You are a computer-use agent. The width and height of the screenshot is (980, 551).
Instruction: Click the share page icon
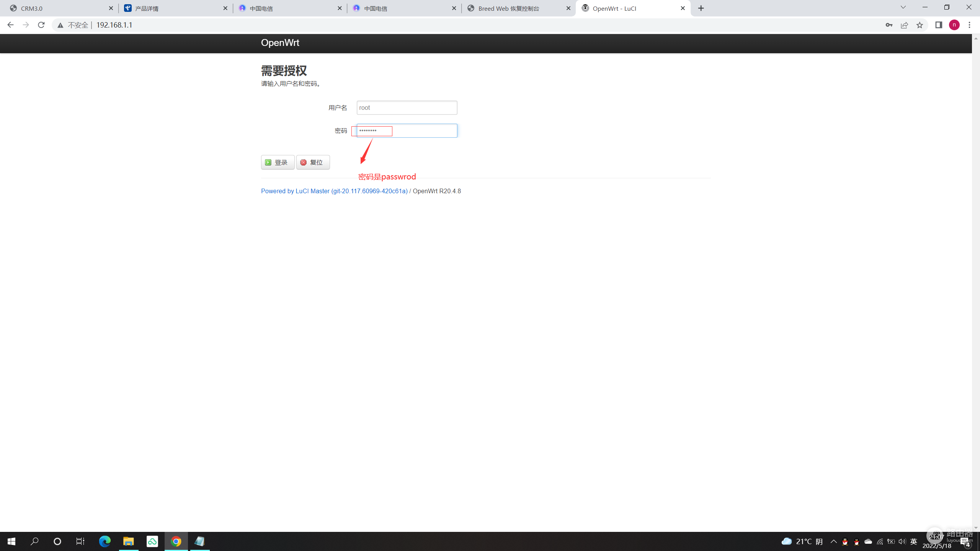[904, 25]
